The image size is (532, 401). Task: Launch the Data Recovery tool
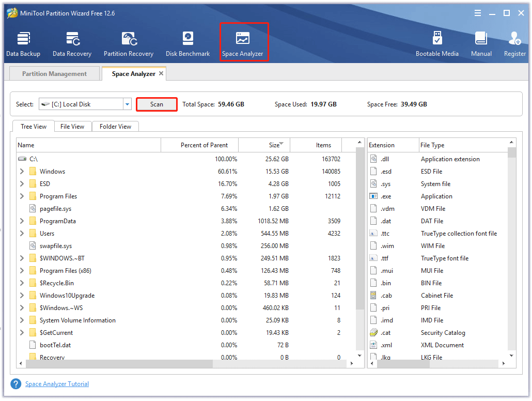pos(72,44)
